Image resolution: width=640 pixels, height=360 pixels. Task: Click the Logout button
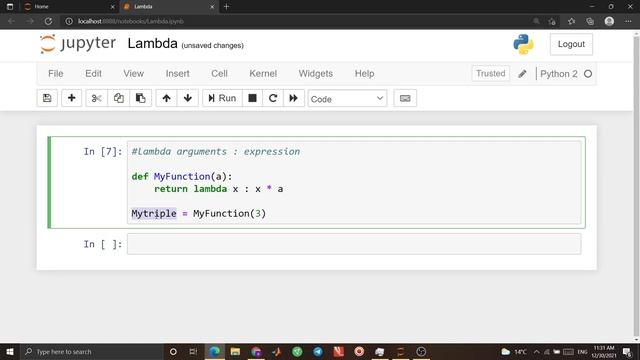click(571, 44)
